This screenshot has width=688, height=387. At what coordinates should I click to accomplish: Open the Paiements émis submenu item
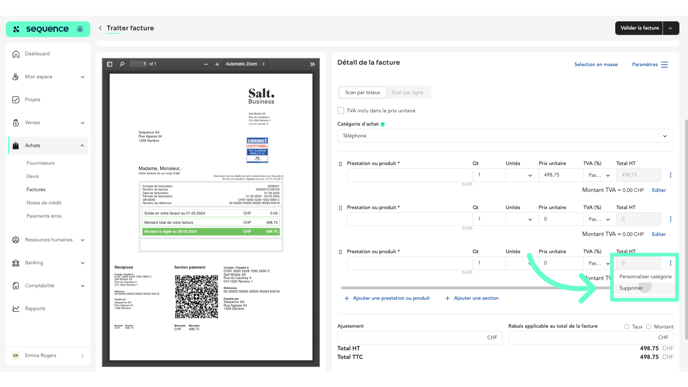point(44,216)
